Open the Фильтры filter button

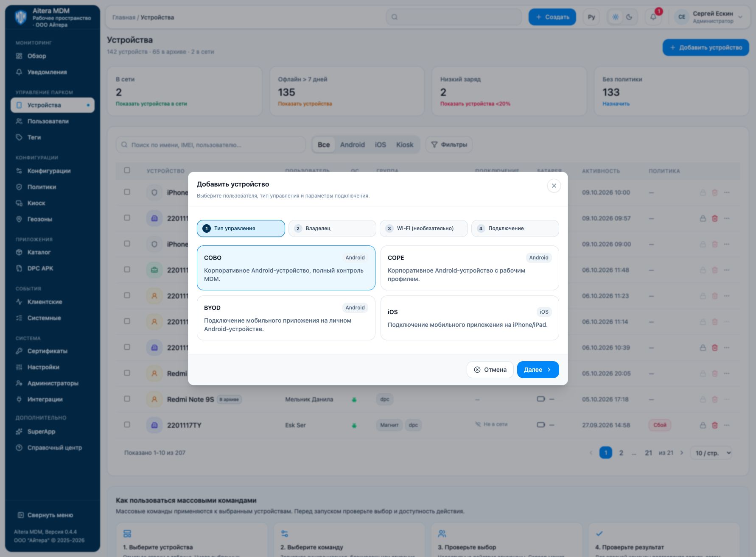(x=449, y=145)
